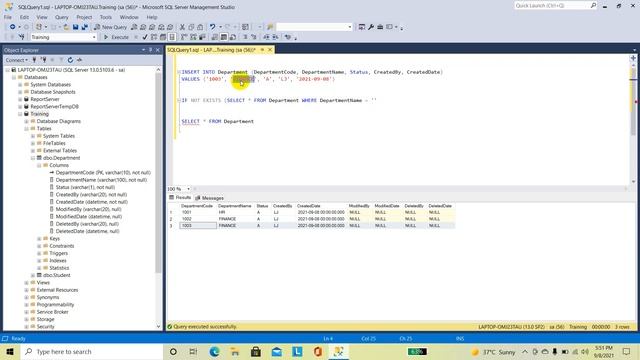Open the Edit menu
This screenshot has height=360, width=640.
tap(24, 17)
